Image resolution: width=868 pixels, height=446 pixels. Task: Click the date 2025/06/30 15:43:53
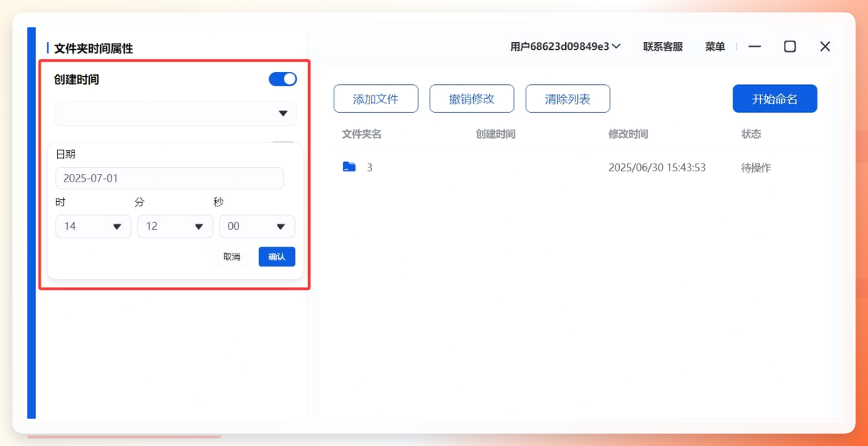click(x=657, y=168)
